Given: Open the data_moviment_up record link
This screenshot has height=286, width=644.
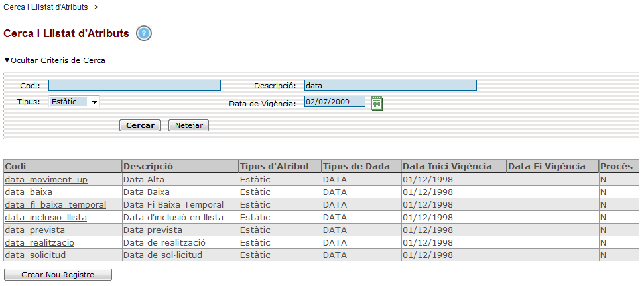Looking at the screenshot, I should point(46,180).
